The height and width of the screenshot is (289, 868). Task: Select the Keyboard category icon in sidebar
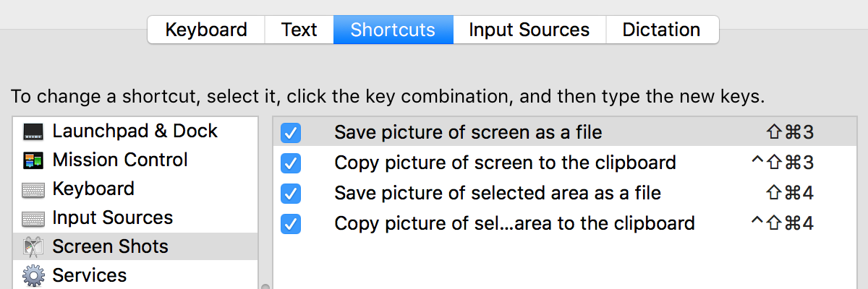click(33, 189)
